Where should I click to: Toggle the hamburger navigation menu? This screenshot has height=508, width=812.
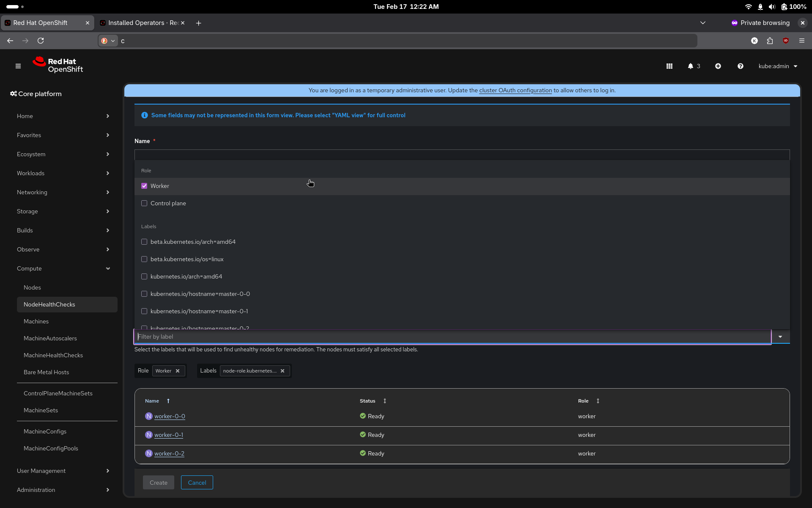tap(18, 66)
